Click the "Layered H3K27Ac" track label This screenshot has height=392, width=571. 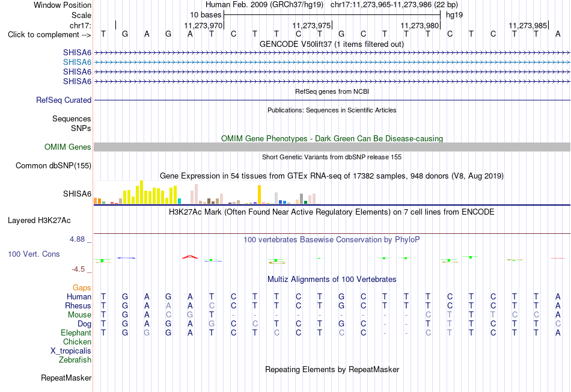[39, 221]
